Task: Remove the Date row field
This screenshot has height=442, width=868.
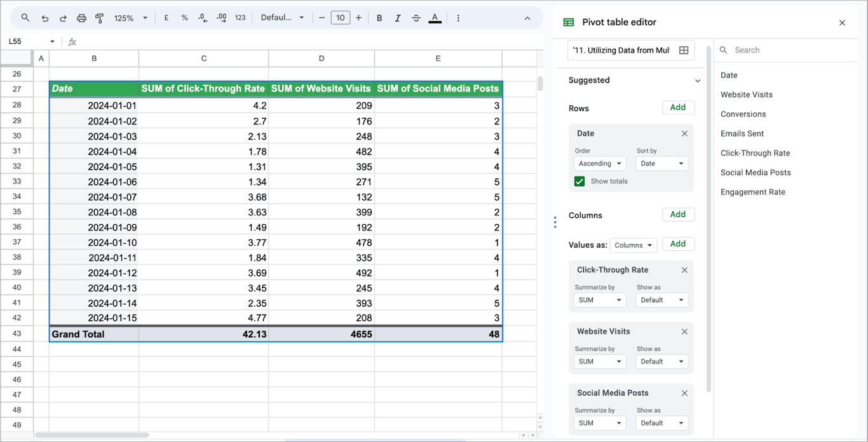Action: pos(684,133)
